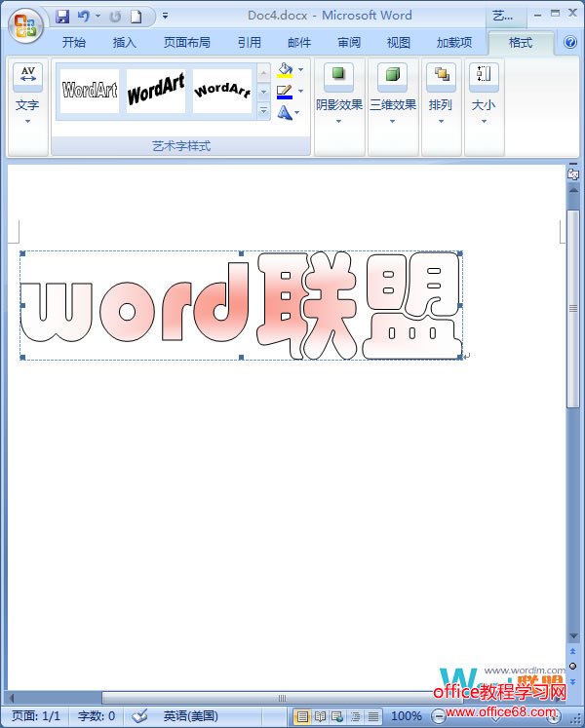
Task: Go to the 审阅 tab
Action: point(349,43)
